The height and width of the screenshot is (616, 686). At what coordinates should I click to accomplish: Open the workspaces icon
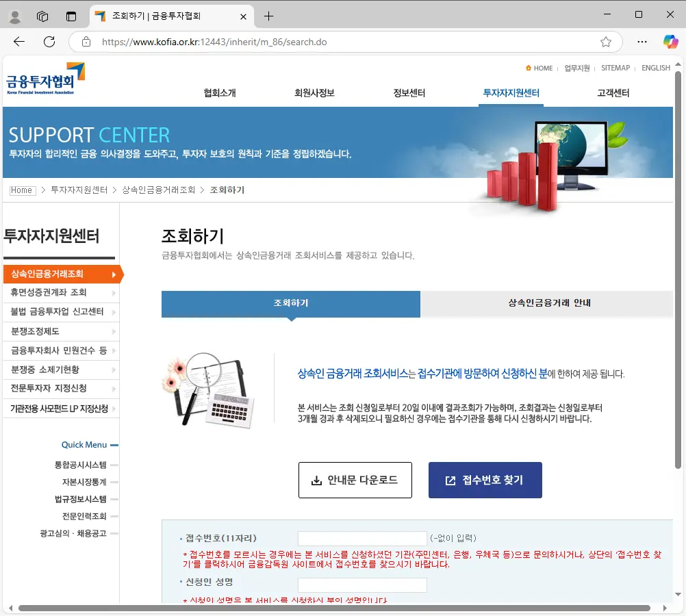coord(42,16)
